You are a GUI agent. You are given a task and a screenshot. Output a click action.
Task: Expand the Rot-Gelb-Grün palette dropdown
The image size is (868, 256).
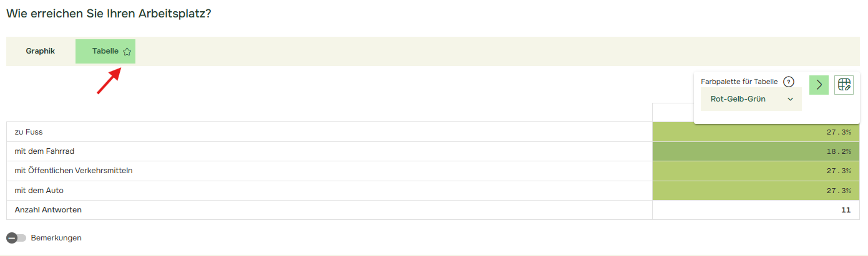[751, 99]
